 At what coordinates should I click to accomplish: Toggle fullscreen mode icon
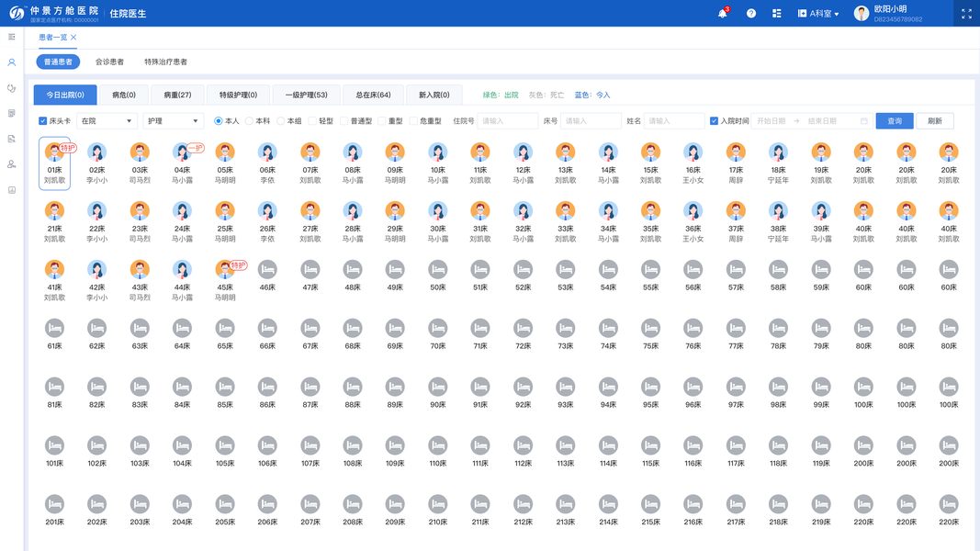[x=966, y=14]
